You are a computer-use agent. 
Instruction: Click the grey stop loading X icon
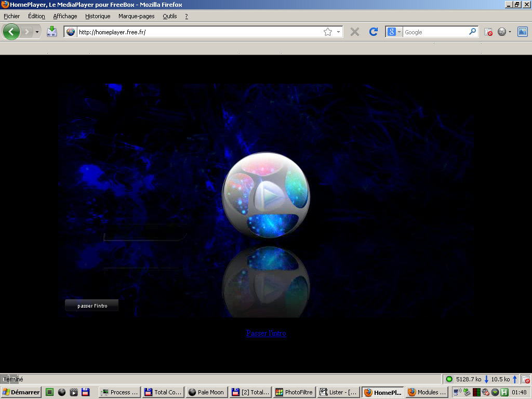(x=355, y=32)
